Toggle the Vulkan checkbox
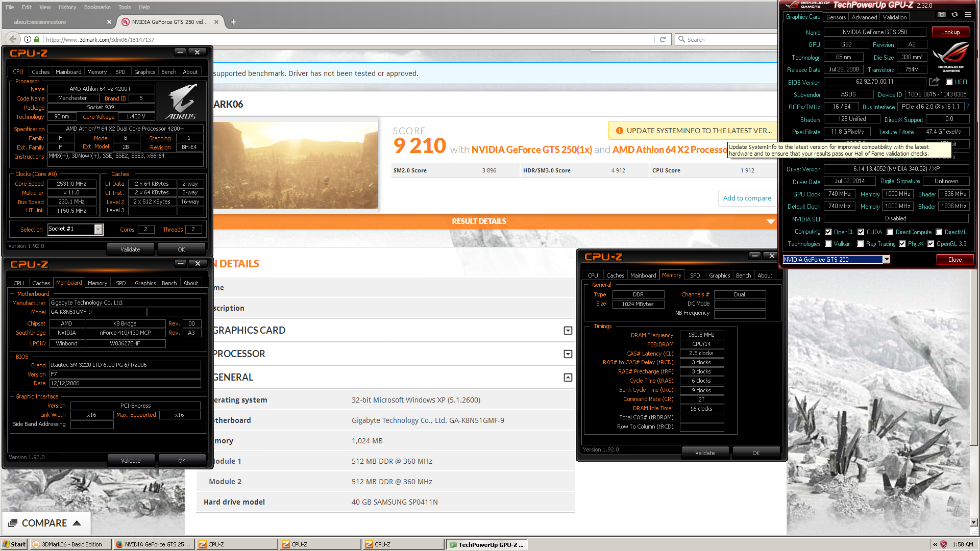980x551 pixels. point(828,244)
